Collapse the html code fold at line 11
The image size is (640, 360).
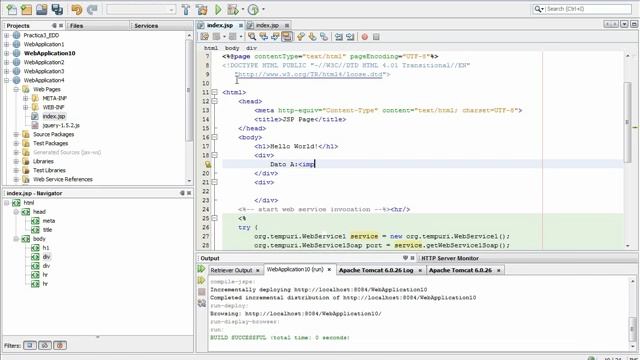[214, 92]
